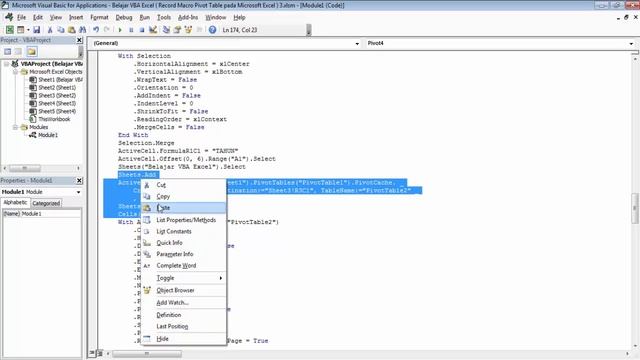Click View Code icon in Project panel

coord(8,51)
